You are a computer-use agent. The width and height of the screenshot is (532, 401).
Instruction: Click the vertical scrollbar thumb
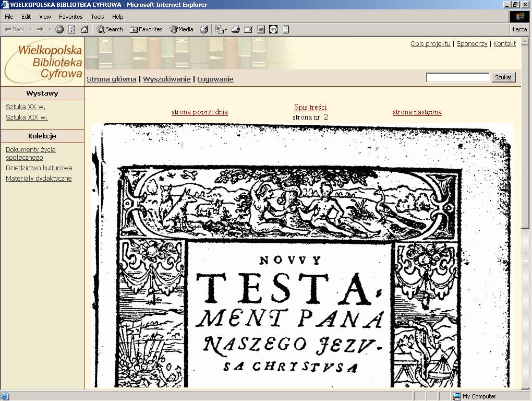point(525,137)
